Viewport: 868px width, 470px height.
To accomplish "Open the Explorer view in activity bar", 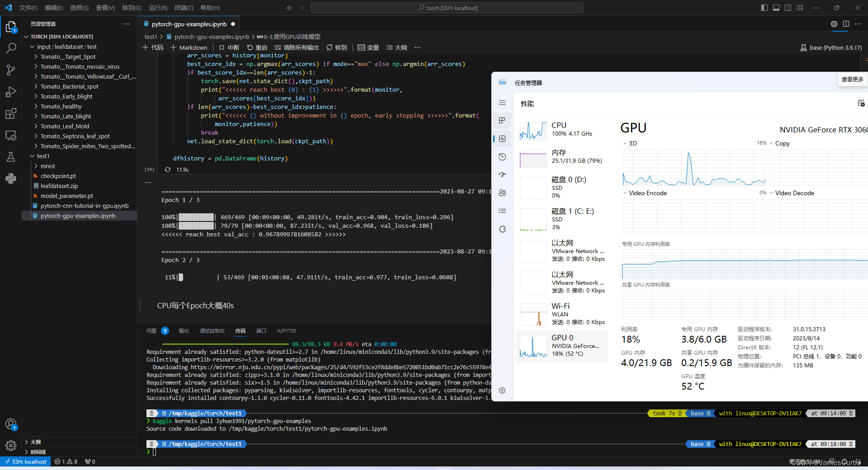I will (11, 28).
